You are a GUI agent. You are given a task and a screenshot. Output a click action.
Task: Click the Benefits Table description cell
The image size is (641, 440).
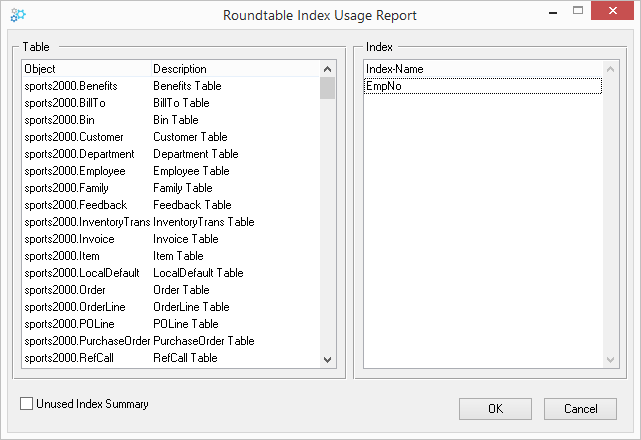187,86
